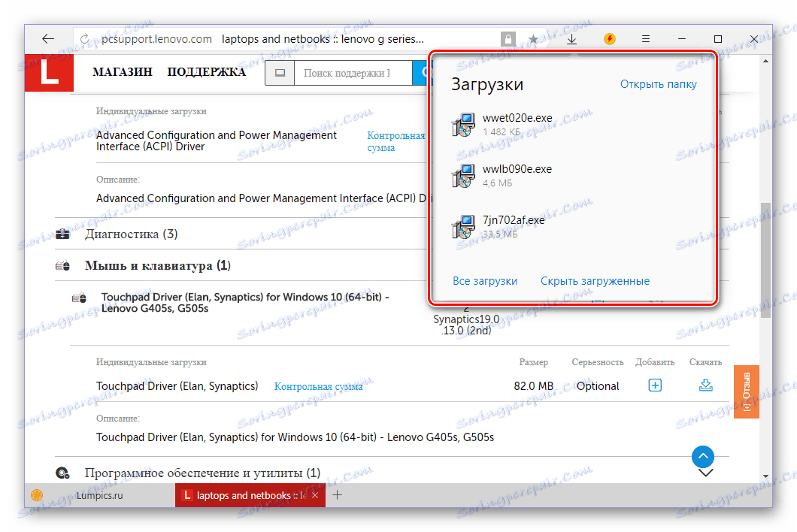Click into the Поиск поддержки search field
797x532 pixels.
point(353,73)
